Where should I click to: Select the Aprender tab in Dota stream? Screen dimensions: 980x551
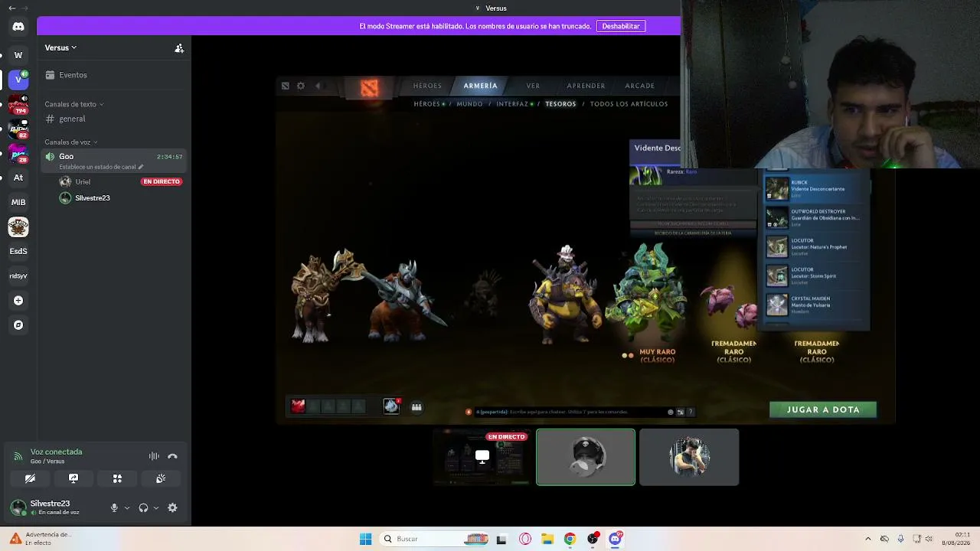586,86
